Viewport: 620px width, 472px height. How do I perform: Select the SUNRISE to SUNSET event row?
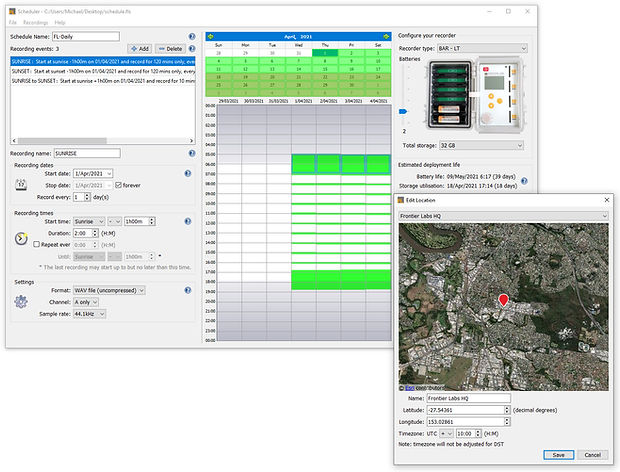[x=103, y=81]
